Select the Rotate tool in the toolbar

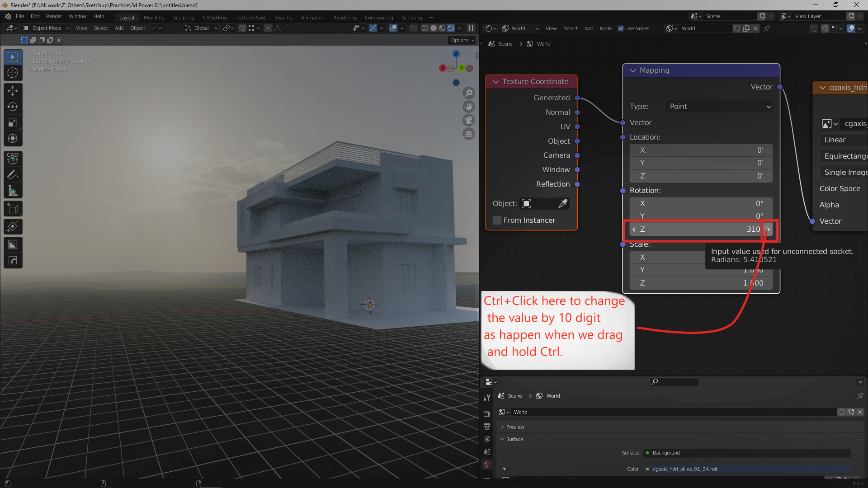(13, 107)
